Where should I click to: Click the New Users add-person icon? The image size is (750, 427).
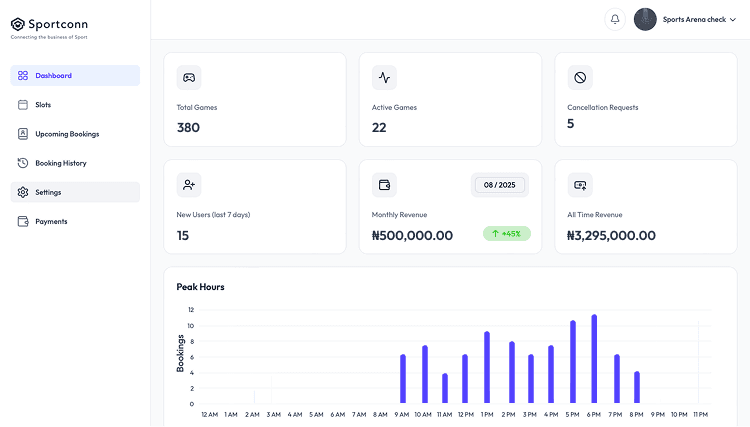(x=189, y=185)
